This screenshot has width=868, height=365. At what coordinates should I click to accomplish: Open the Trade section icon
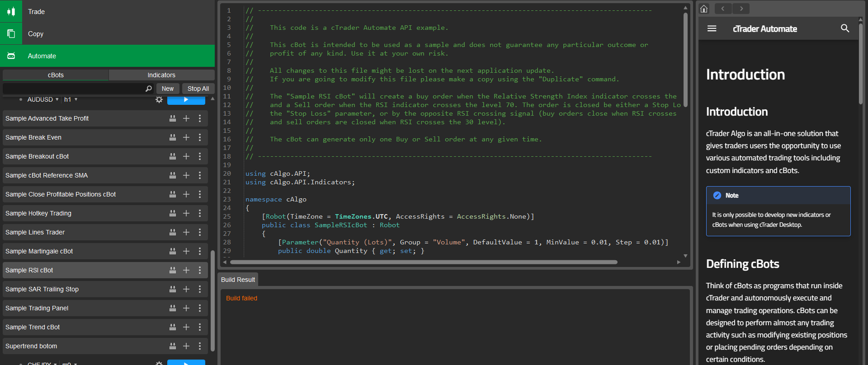(11, 11)
